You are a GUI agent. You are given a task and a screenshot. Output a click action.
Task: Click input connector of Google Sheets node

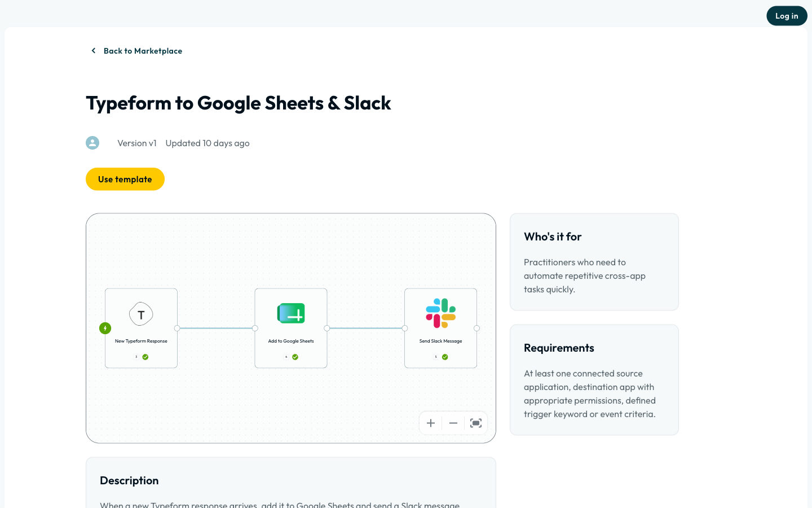point(255,328)
